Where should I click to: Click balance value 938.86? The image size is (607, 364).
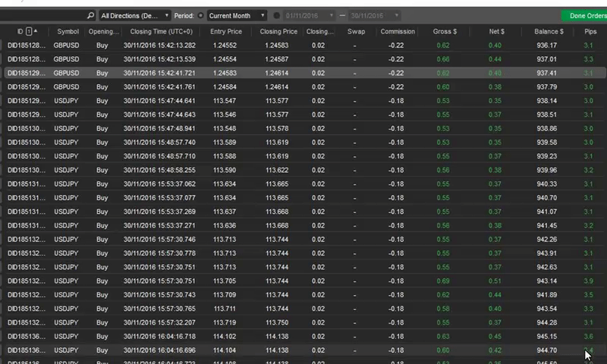tap(546, 128)
